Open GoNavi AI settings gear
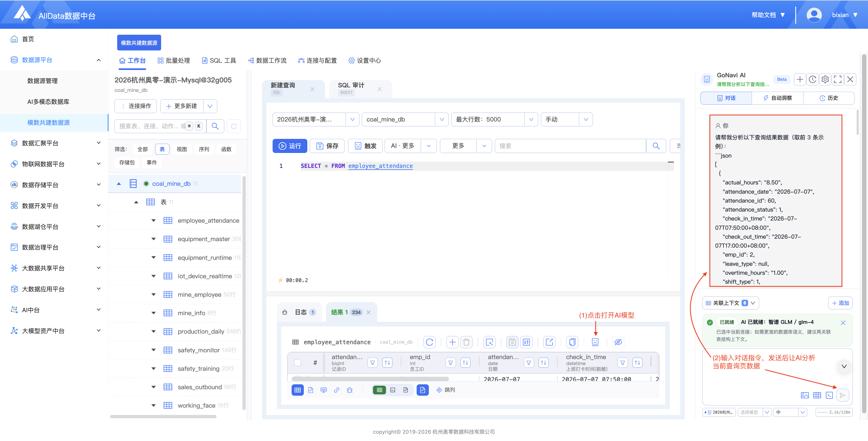The image size is (868, 441). click(825, 79)
